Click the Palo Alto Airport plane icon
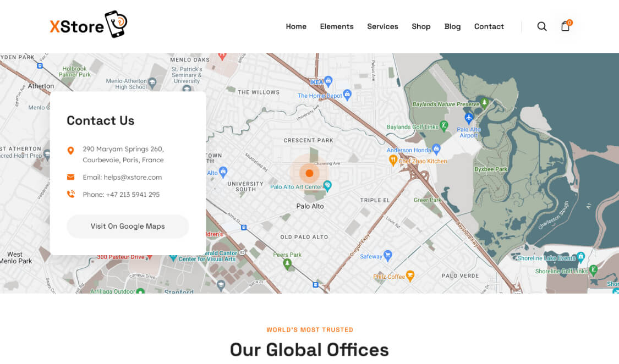This screenshot has height=364, width=619. (x=469, y=118)
